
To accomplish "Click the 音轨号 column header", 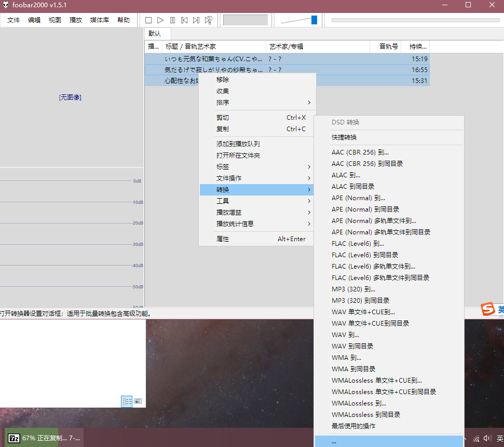I will pyautogui.click(x=386, y=47).
